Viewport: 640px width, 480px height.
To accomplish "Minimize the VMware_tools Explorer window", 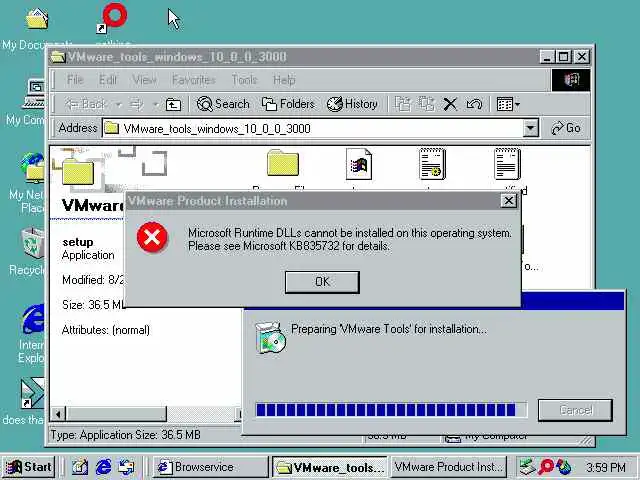I will tap(547, 57).
